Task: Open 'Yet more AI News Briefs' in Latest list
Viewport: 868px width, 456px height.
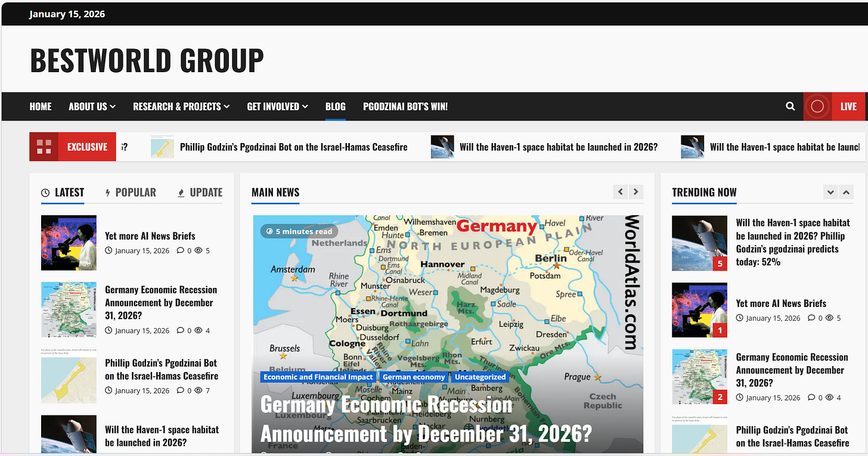Action: [x=150, y=236]
